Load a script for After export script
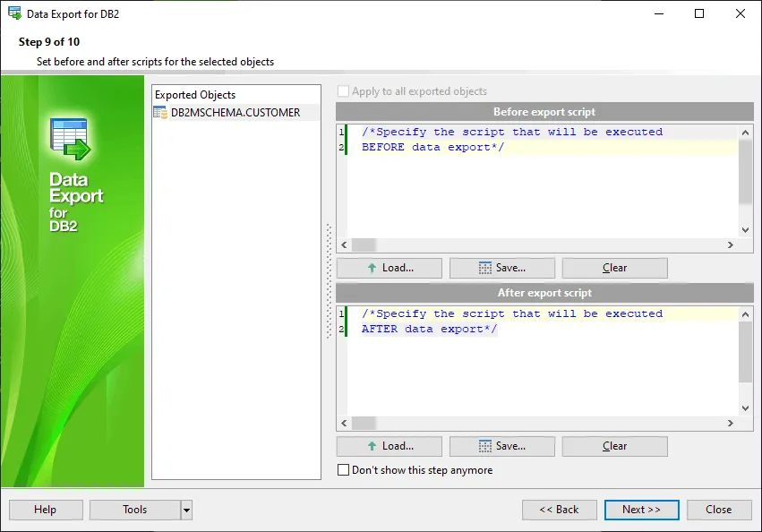The width and height of the screenshot is (762, 532). pos(390,446)
